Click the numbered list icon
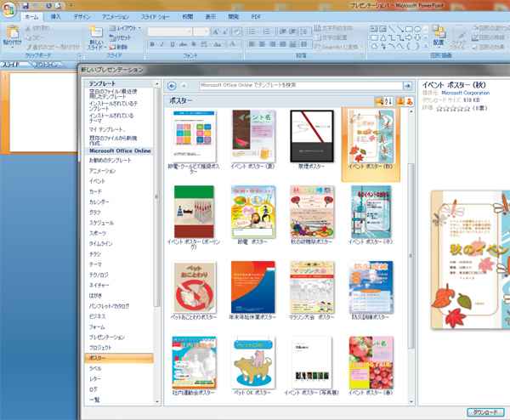Image resolution: width=510 pixels, height=420 pixels. coord(267,31)
